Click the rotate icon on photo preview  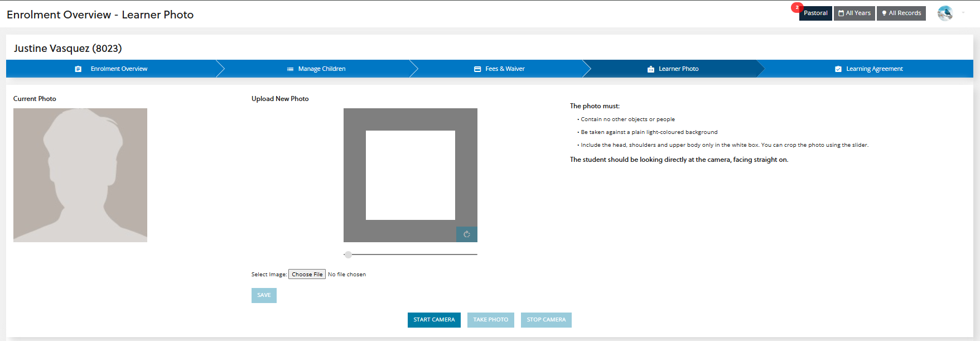click(x=466, y=234)
